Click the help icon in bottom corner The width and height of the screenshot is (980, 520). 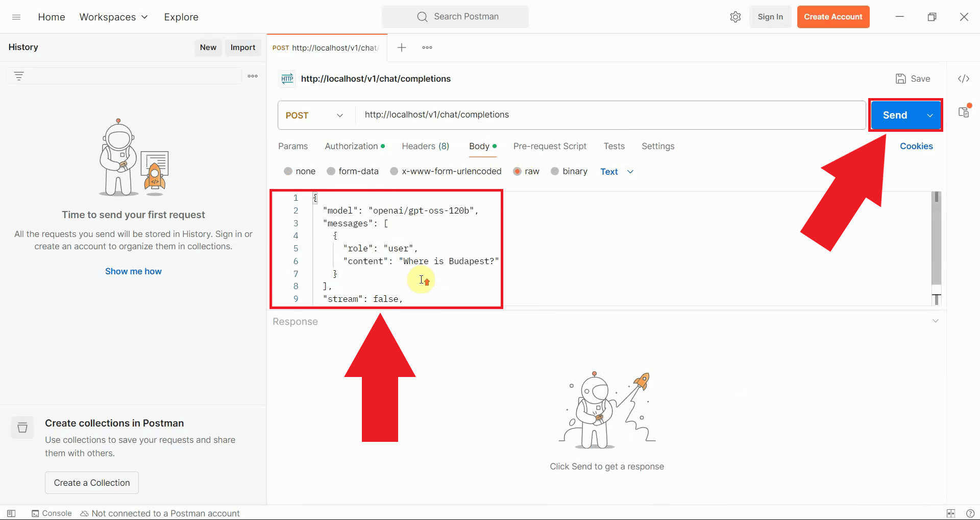tap(970, 513)
